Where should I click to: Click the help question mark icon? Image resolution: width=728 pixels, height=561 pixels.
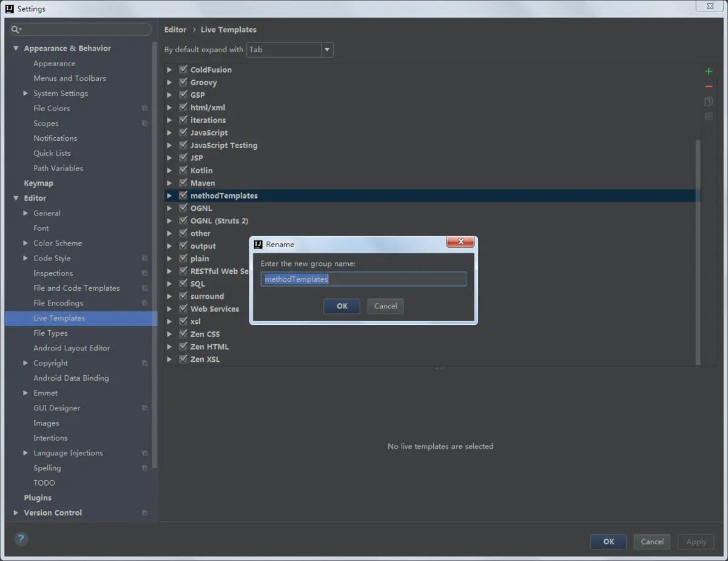pos(21,539)
